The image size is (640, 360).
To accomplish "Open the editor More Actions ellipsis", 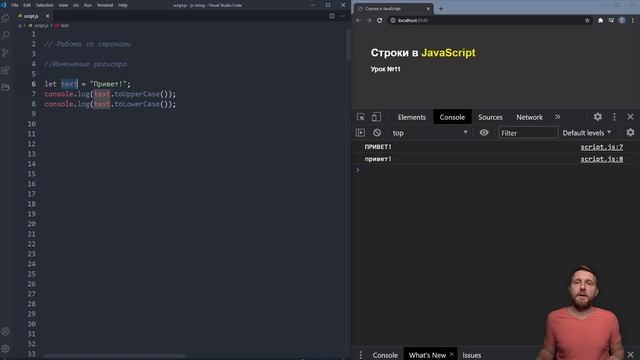I will (x=342, y=16).
